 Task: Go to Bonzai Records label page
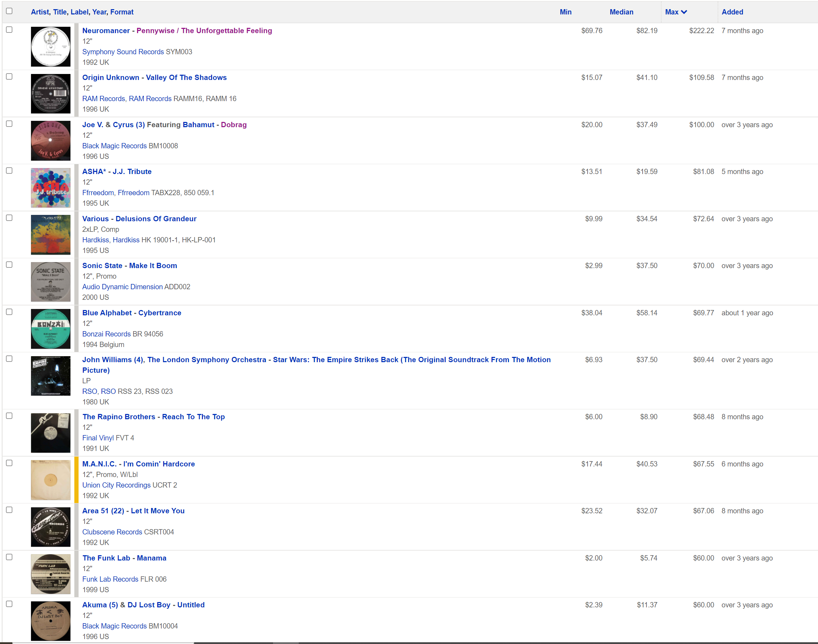(x=106, y=334)
